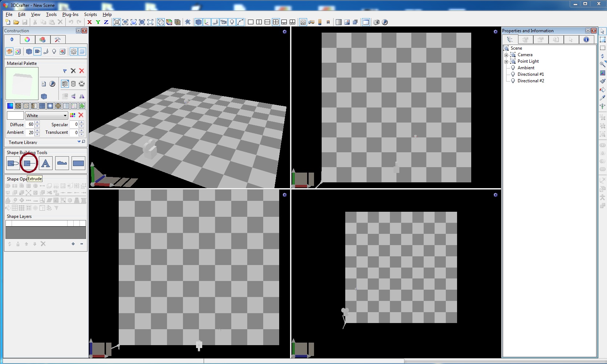The height and width of the screenshot is (364, 607).
Task: Select the flat rectangle shape building tool
Action: [78, 163]
